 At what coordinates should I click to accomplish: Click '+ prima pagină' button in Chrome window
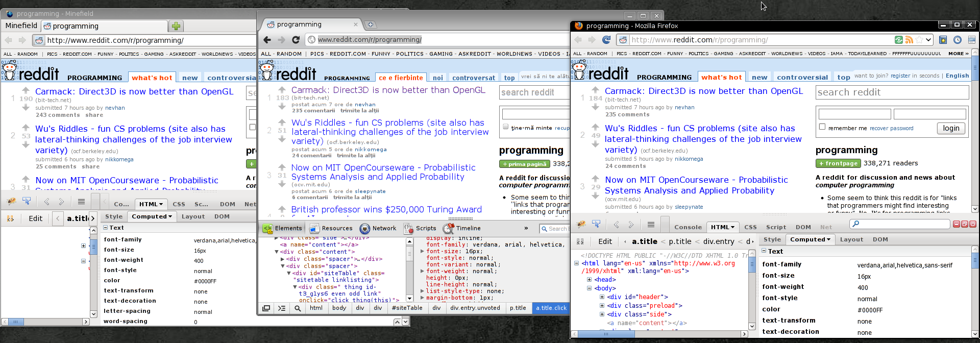point(525,164)
